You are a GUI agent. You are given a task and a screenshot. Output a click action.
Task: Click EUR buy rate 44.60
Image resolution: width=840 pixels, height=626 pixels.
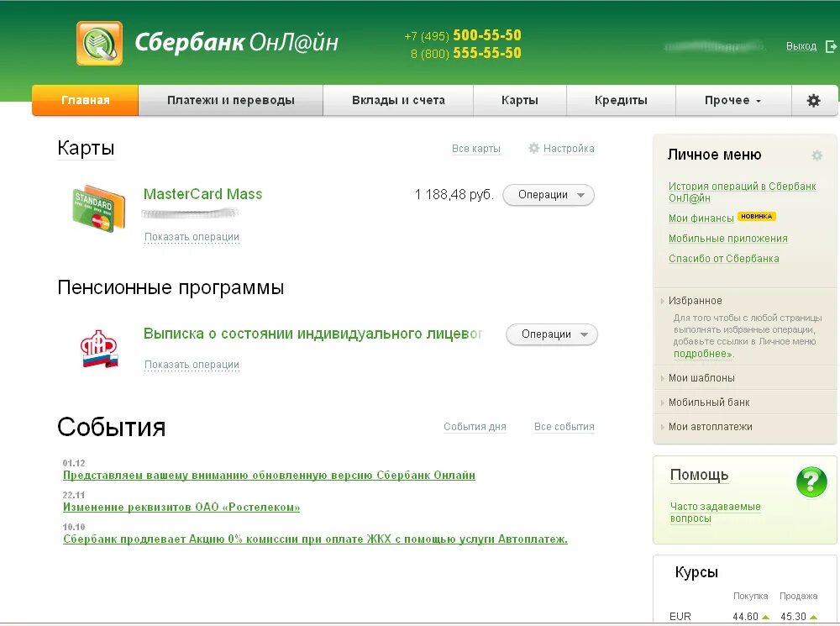pyautogui.click(x=745, y=617)
